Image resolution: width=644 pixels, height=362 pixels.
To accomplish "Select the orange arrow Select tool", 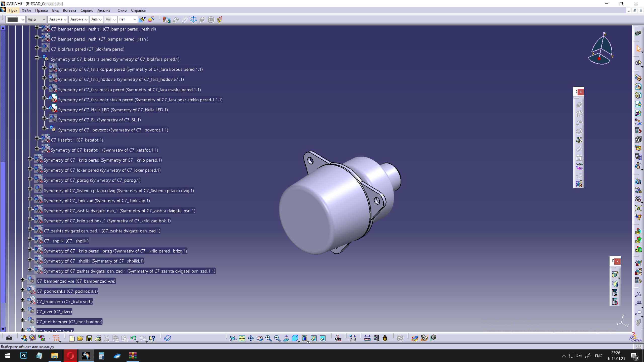I will (638, 49).
